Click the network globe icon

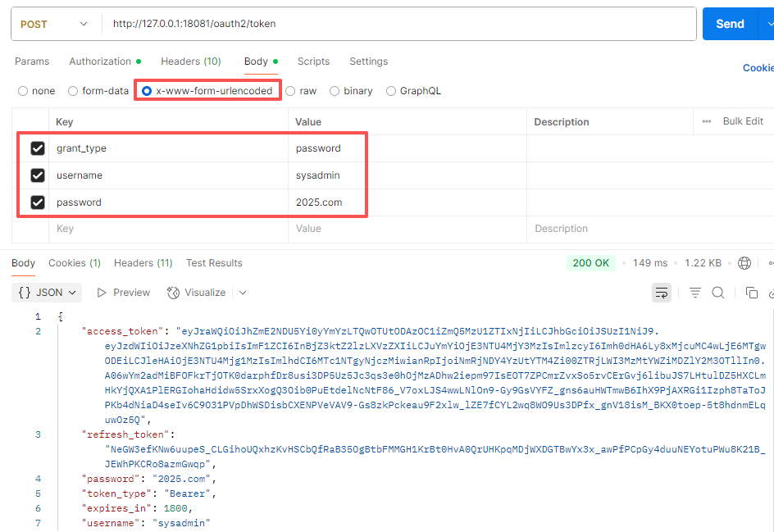click(744, 263)
